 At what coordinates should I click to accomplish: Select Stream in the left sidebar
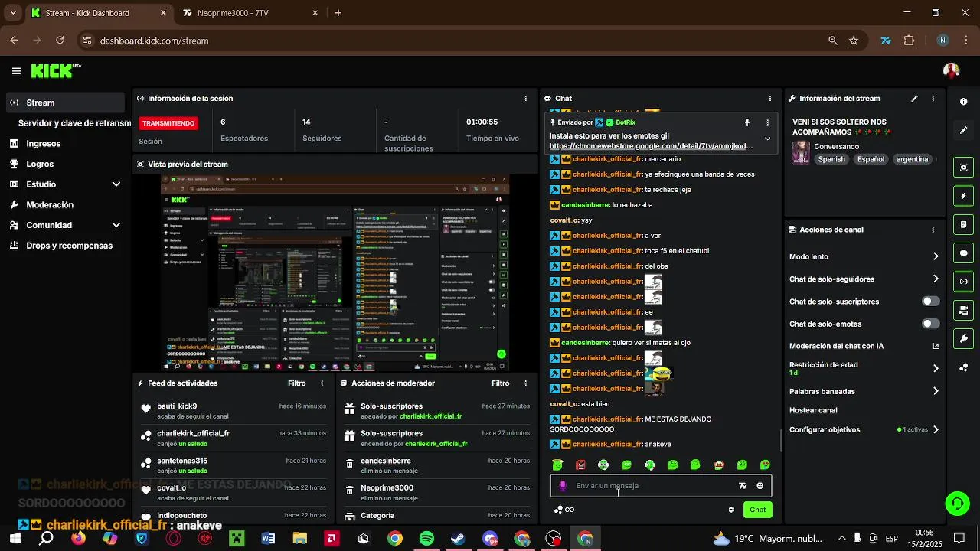pyautogui.click(x=64, y=103)
